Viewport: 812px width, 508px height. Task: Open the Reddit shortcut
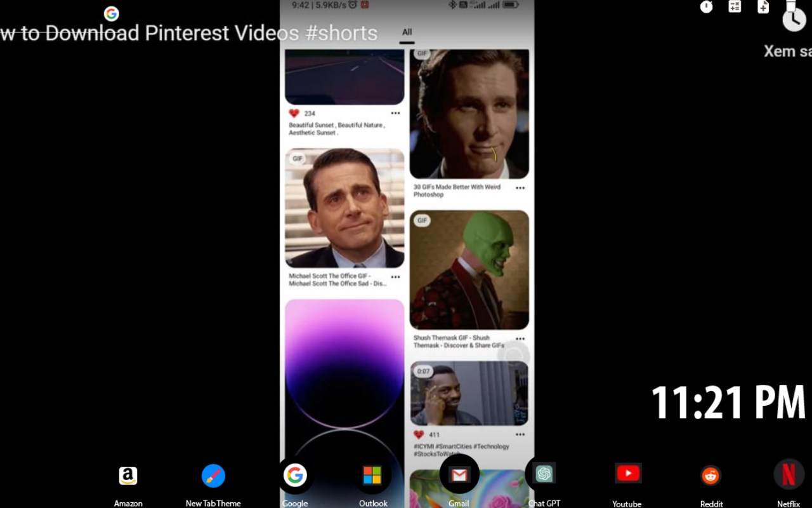point(710,476)
